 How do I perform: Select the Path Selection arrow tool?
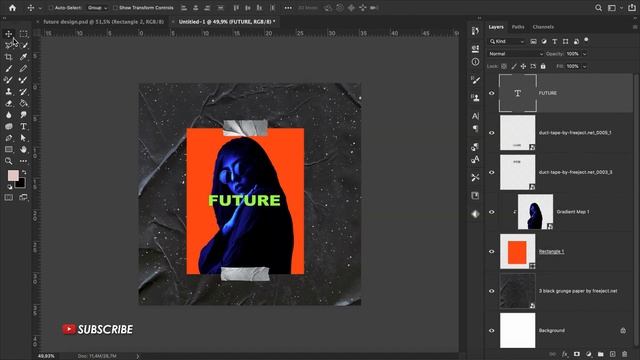pyautogui.click(x=24, y=138)
